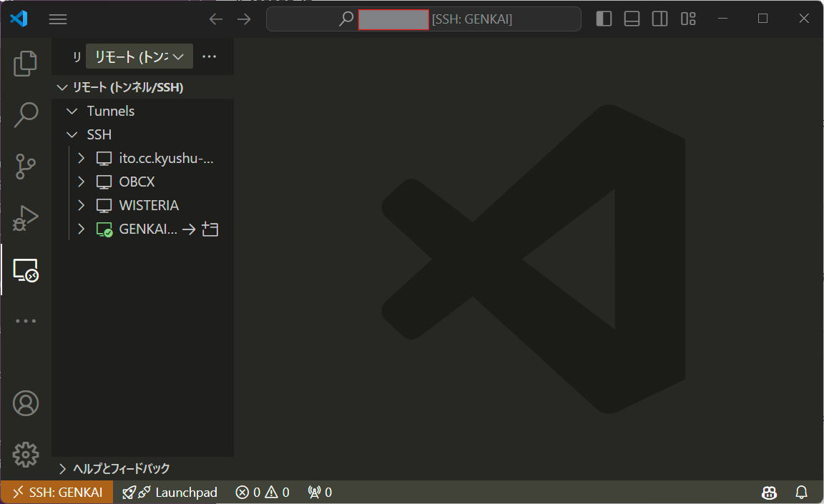
Task: Click the Explorer files icon
Action: pyautogui.click(x=26, y=63)
